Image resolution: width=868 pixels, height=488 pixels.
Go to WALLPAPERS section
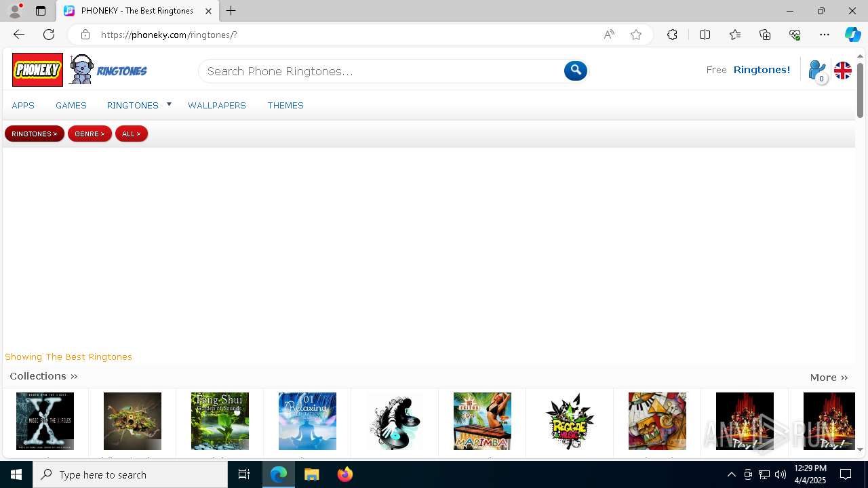tap(217, 105)
